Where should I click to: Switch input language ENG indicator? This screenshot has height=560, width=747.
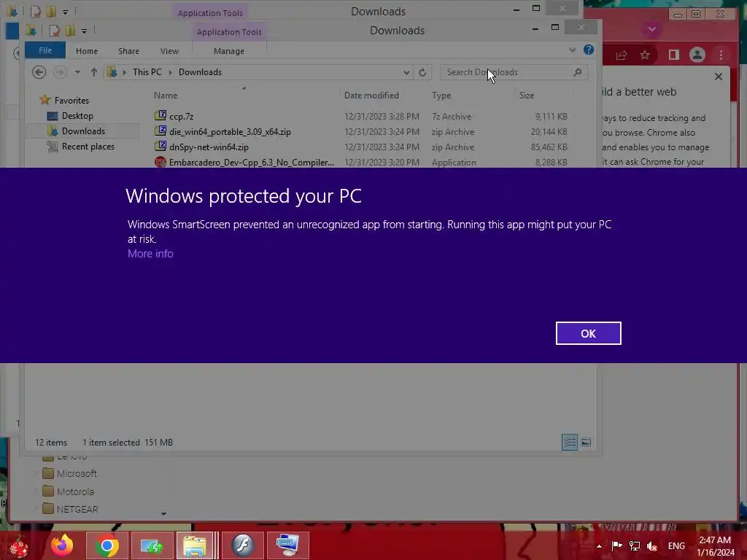pos(676,546)
